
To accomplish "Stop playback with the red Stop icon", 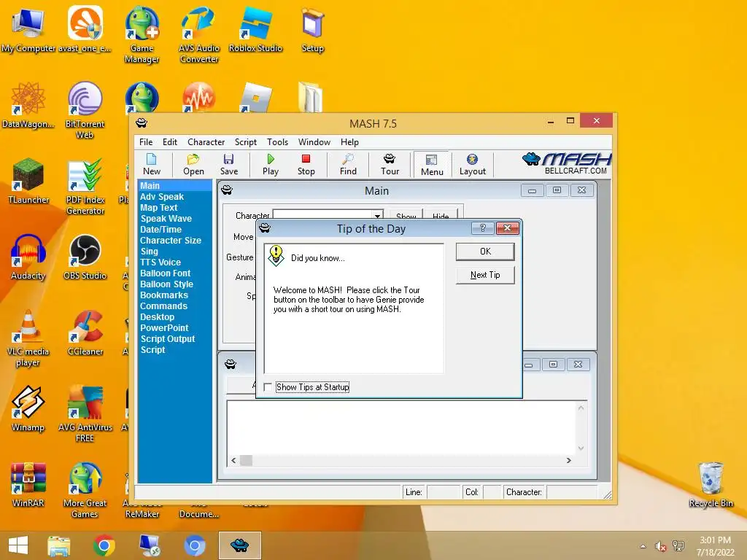I will (306, 165).
